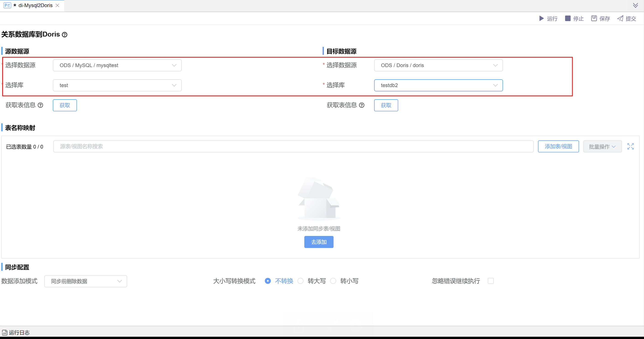Click the Submit (提交) paper plane icon

click(x=620, y=18)
